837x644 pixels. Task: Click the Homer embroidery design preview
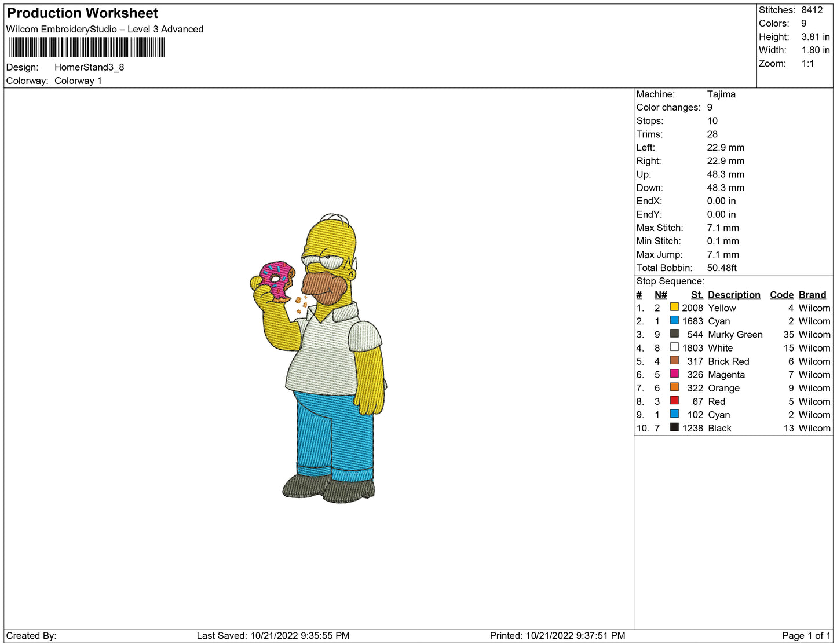(318, 358)
